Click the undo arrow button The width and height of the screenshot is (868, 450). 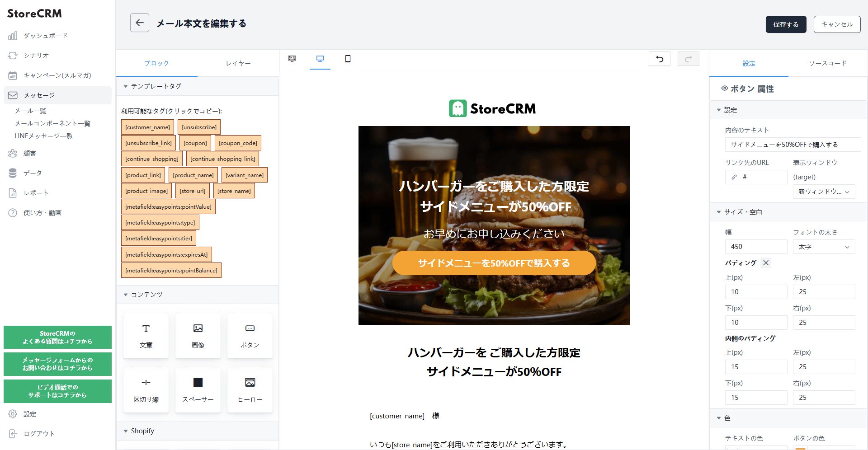660,59
